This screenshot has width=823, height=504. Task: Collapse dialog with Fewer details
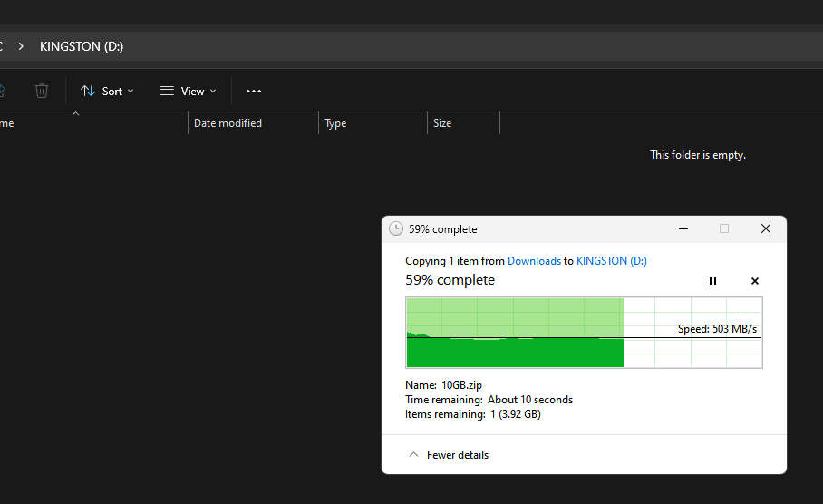[x=449, y=455]
